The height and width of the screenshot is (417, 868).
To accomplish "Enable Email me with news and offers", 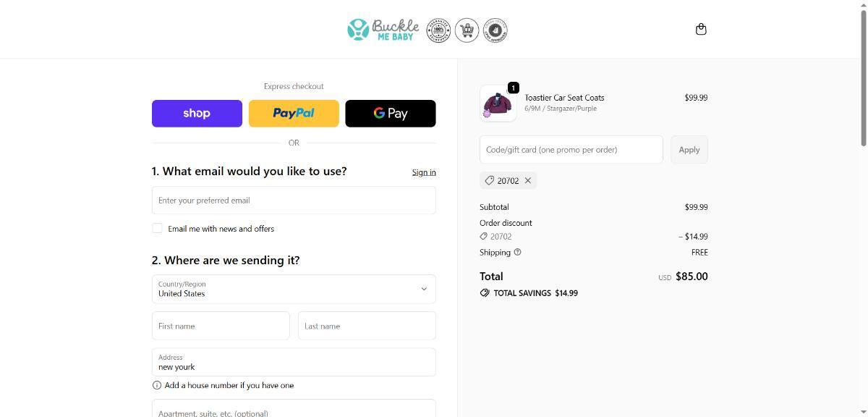I will pyautogui.click(x=157, y=229).
